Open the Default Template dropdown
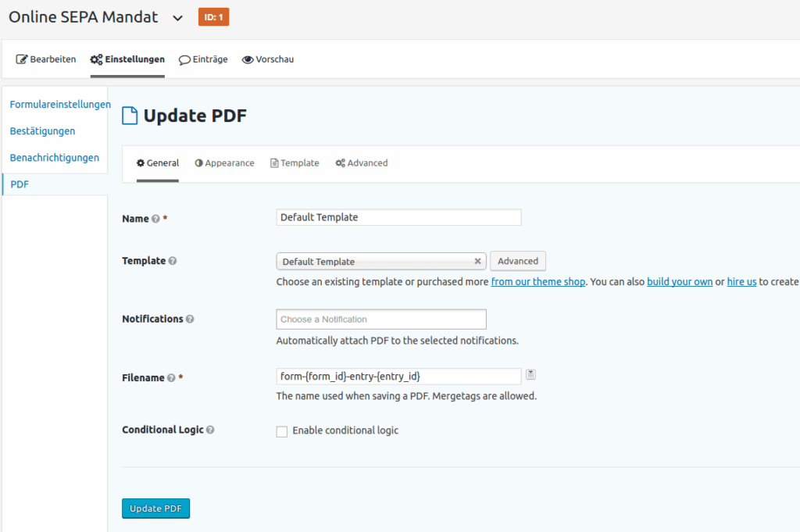Viewport: 800px width, 532px height. pyautogui.click(x=381, y=261)
